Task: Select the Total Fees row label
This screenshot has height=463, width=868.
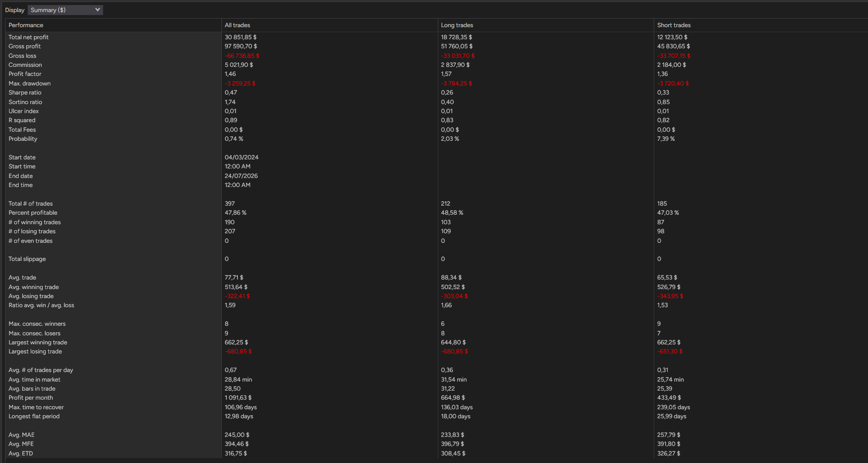Action: (x=22, y=130)
